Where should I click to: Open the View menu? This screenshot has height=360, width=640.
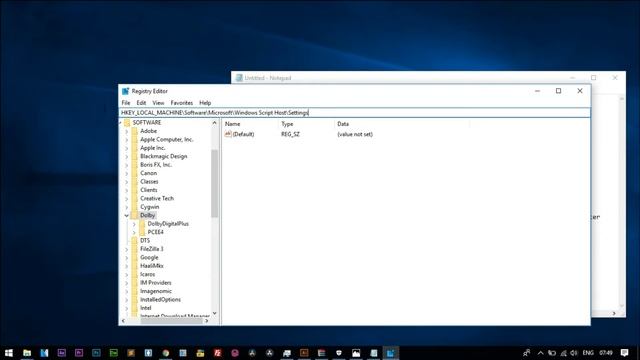158,103
